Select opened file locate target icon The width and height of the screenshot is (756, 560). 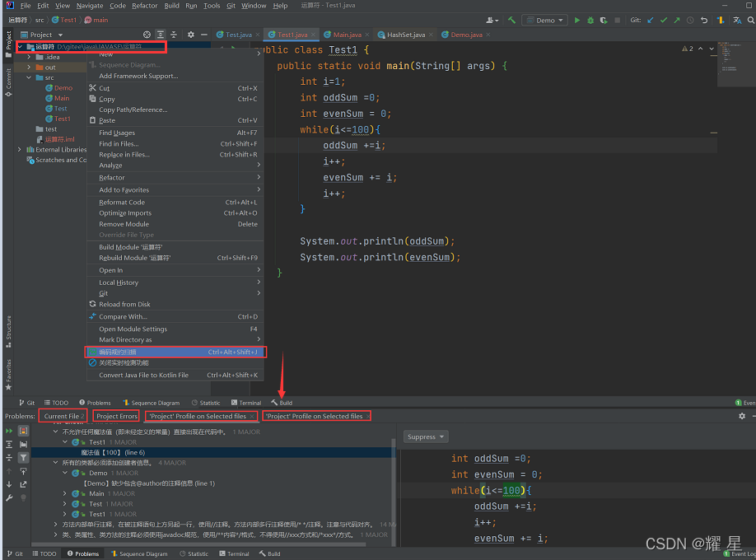point(147,35)
